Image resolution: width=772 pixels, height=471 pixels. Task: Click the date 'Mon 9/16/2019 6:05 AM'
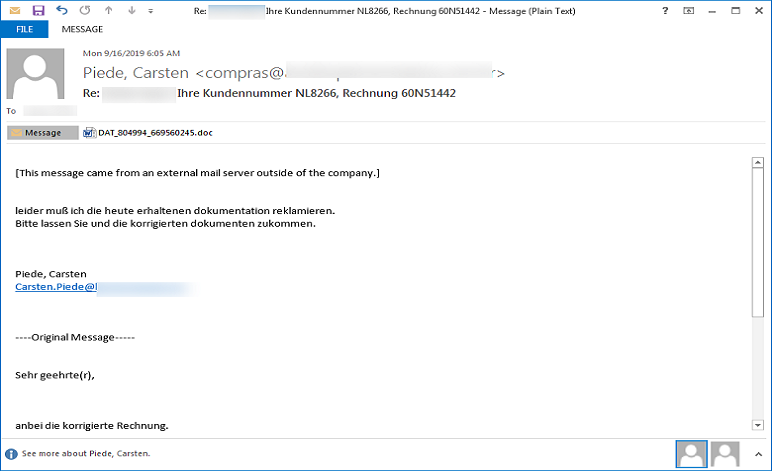(131, 53)
